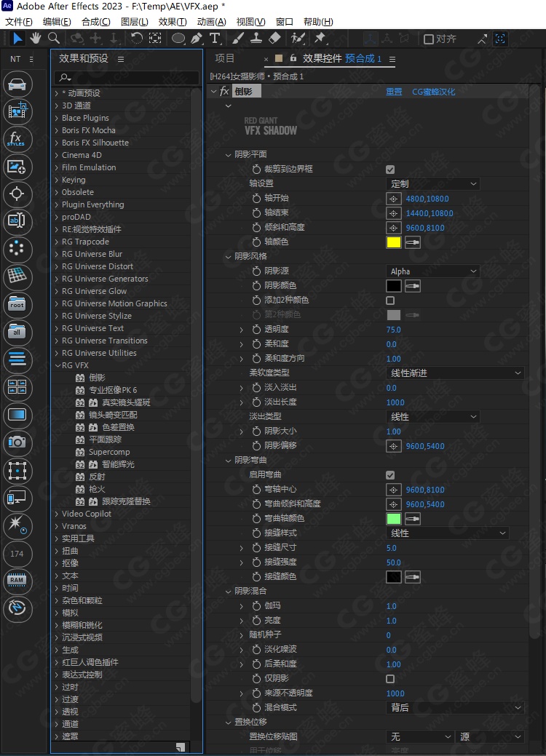Uncheck the 启用弯曲 checkbox
This screenshot has height=756, width=546.
click(390, 475)
